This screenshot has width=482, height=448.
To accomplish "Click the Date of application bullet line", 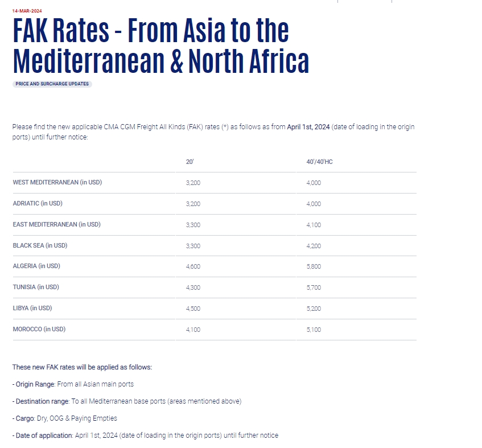I will (x=146, y=435).
